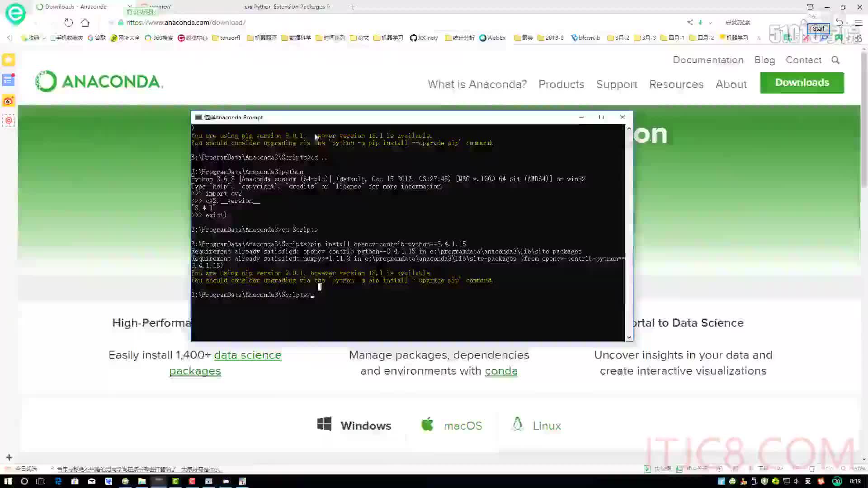Open Microsoft Store from the taskbar

(75, 481)
